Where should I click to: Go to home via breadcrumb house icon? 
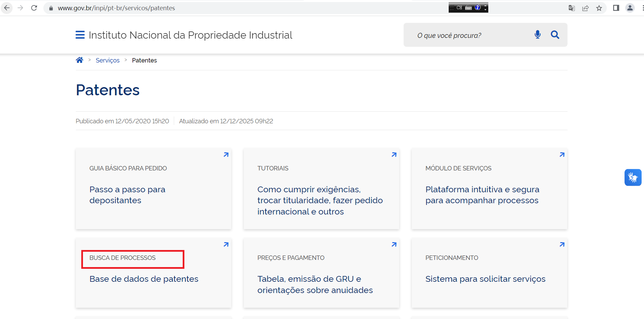point(80,60)
